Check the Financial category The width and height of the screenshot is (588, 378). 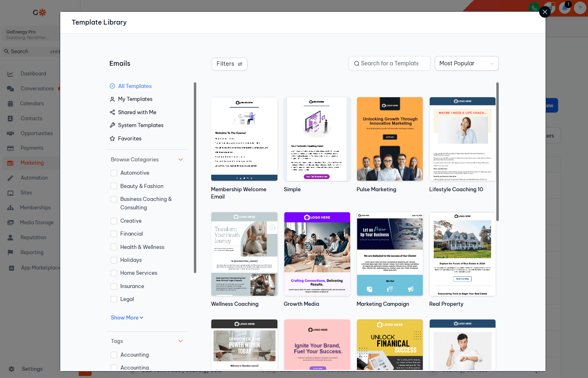(114, 234)
